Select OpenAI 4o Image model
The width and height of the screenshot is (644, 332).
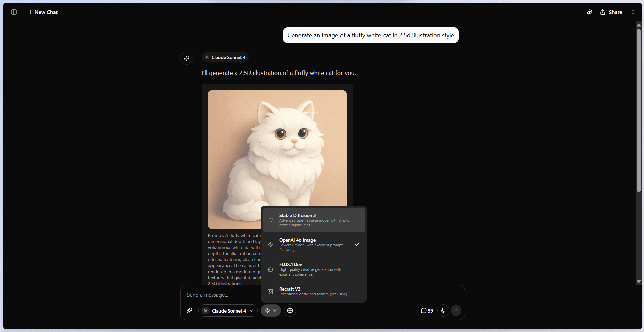point(314,245)
